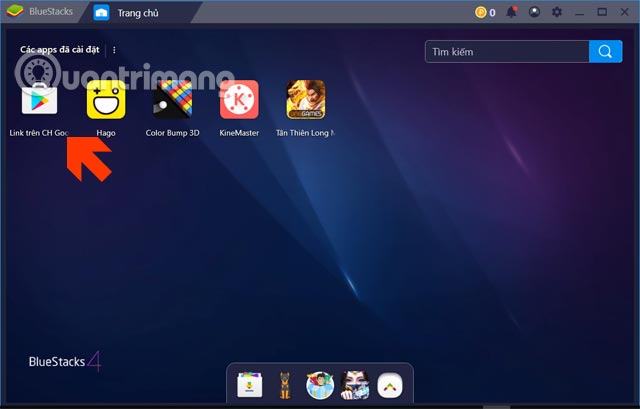Click the Hago app label
This screenshot has width=640, height=409.
106,133
